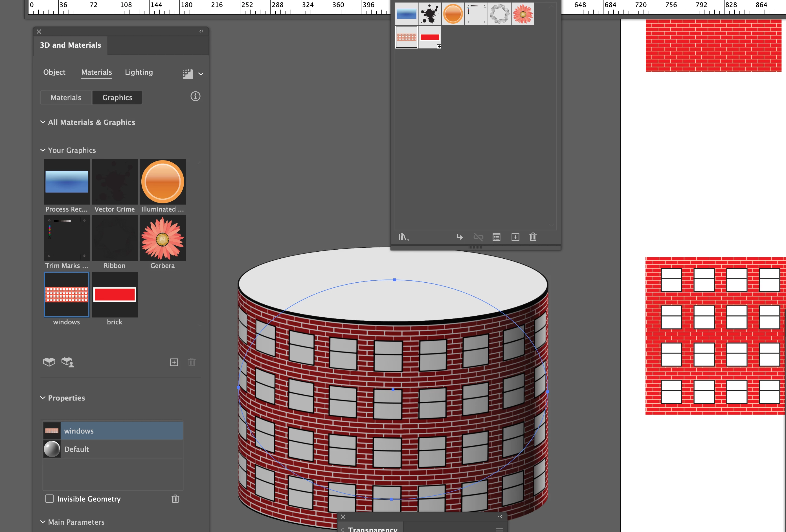Collapse the All Materials & Graphics section

(x=43, y=122)
